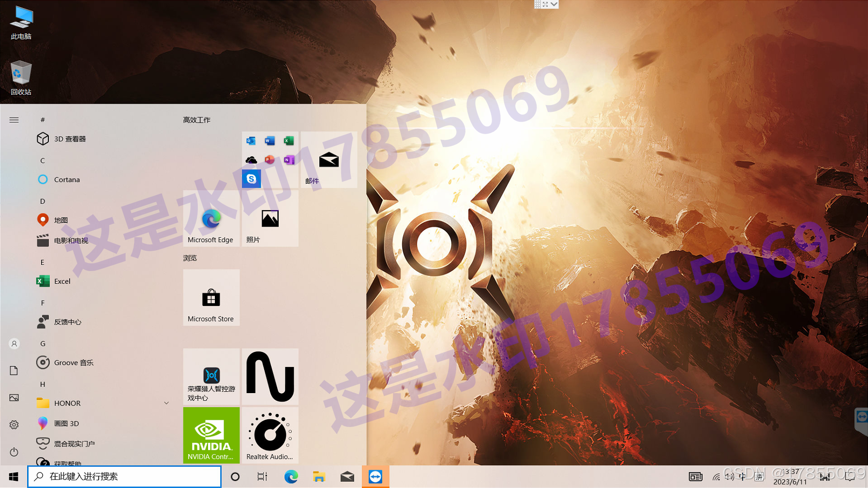Image resolution: width=868 pixels, height=488 pixels.
Task: Toggle the 中 input language indicator
Action: pyautogui.click(x=743, y=477)
